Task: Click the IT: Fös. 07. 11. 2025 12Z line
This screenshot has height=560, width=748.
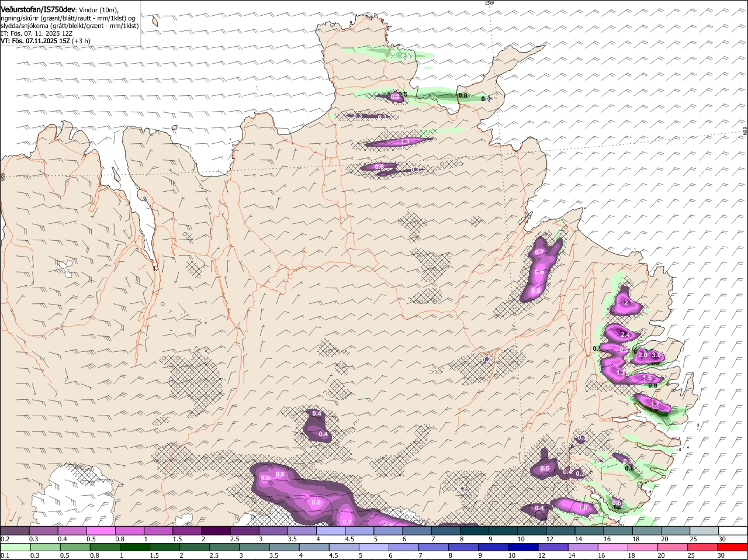Action: pos(37,33)
